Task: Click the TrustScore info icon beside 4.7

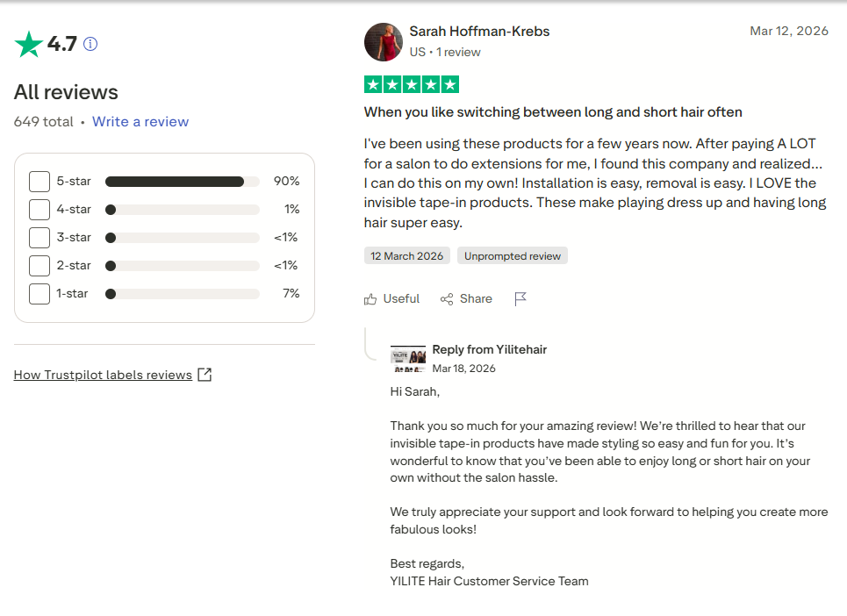Action: [90, 44]
